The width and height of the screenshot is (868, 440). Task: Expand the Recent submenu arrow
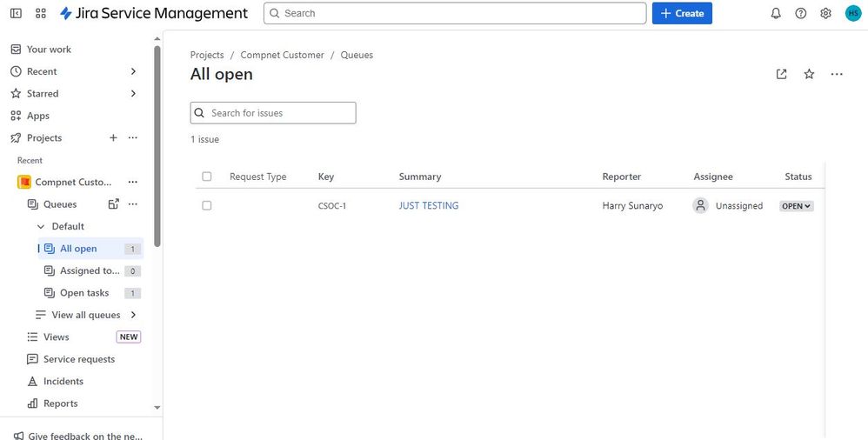point(133,71)
